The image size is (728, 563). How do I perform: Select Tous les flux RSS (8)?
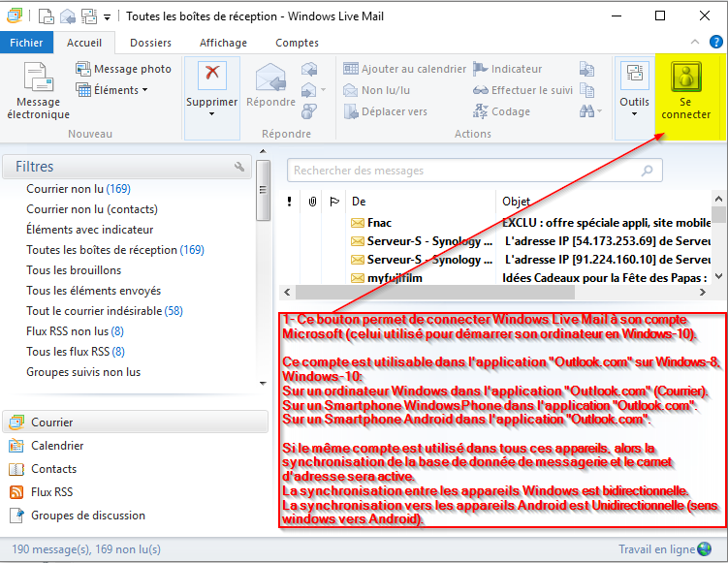click(x=76, y=352)
